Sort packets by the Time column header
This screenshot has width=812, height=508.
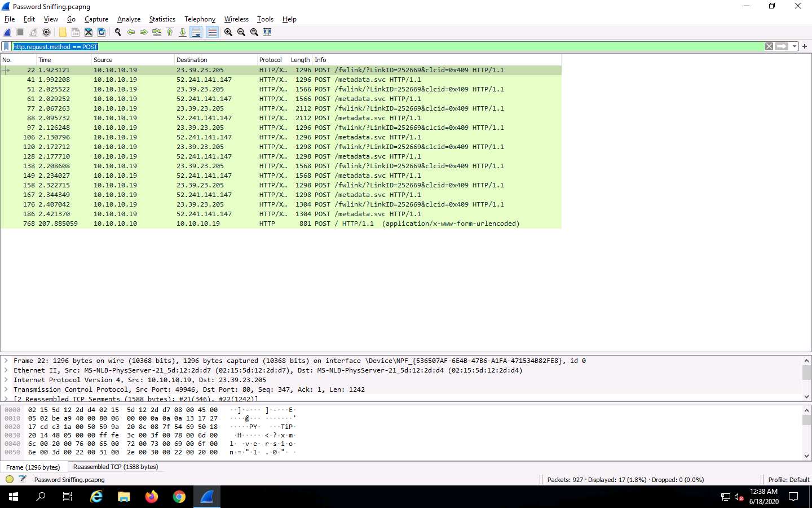(x=64, y=60)
